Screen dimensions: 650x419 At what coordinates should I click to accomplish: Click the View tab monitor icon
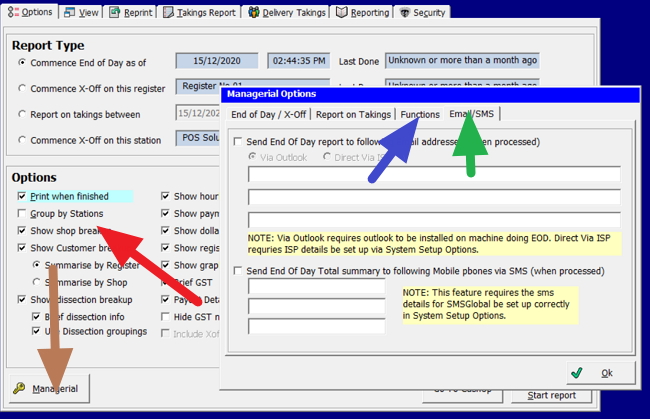tap(69, 13)
